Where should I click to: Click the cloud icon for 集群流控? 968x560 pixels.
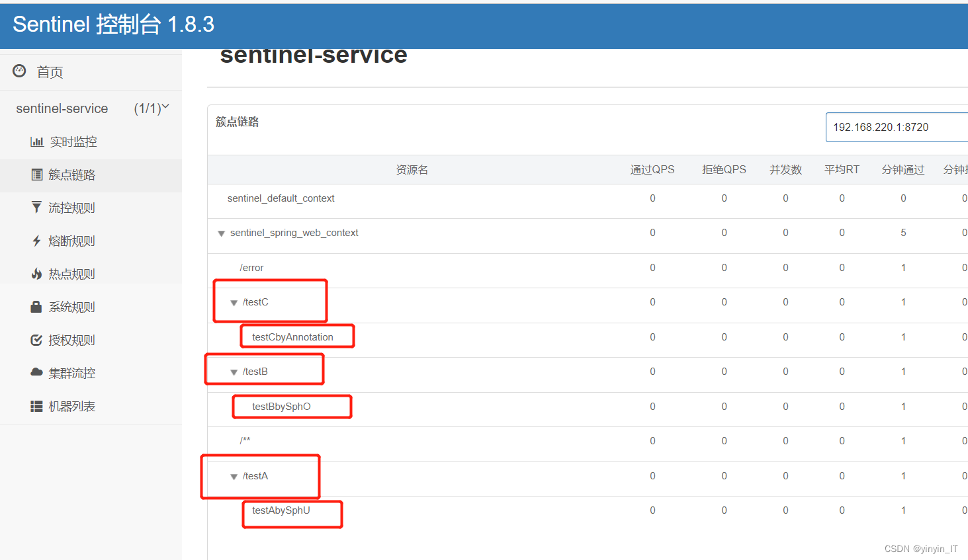click(36, 372)
